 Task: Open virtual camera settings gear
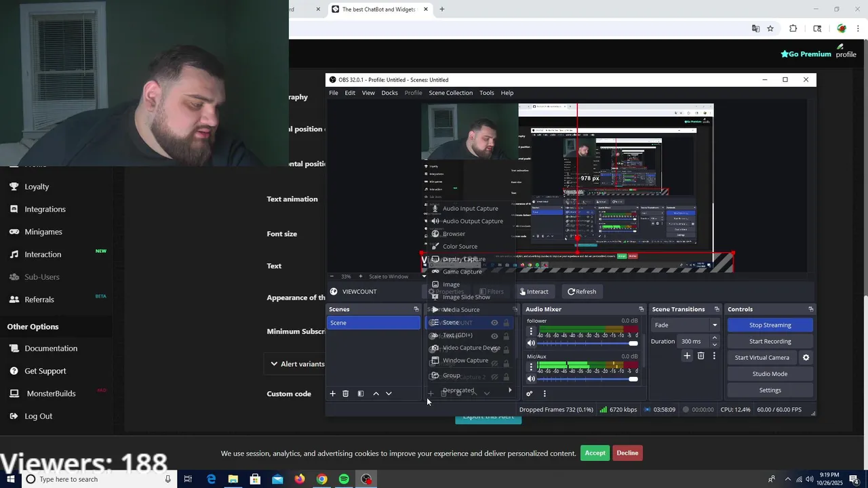[806, 357]
